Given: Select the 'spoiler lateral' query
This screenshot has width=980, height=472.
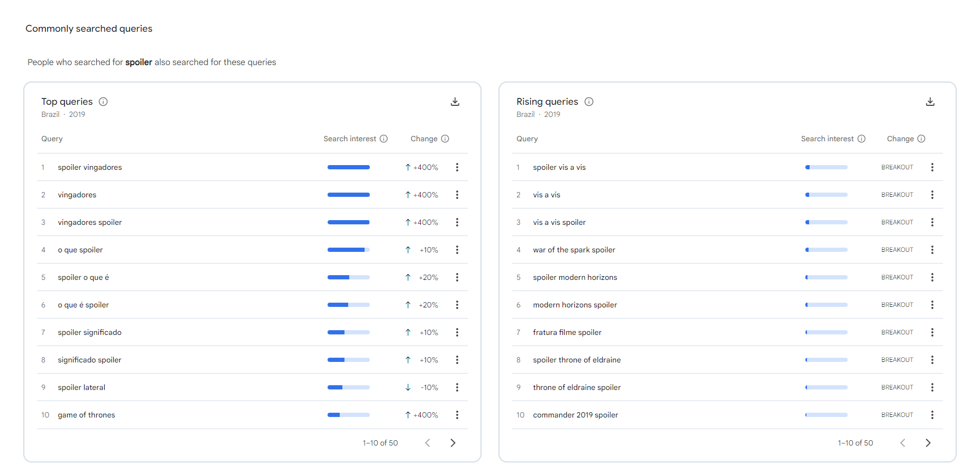Looking at the screenshot, I should [x=81, y=387].
